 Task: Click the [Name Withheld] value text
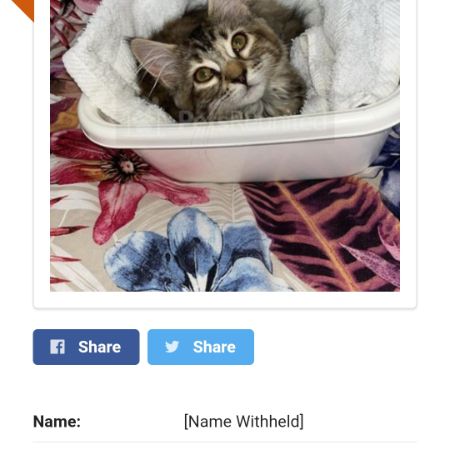point(244,421)
